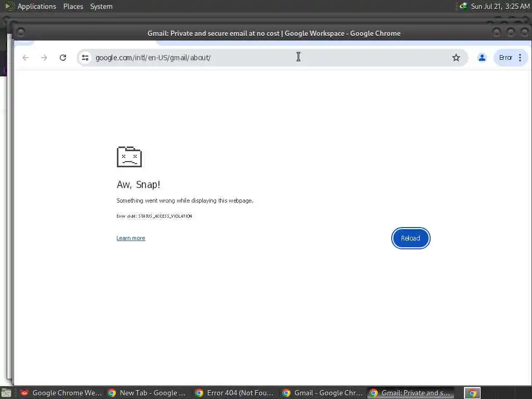
Task: Click the blue Reload button
Action: pos(410,238)
